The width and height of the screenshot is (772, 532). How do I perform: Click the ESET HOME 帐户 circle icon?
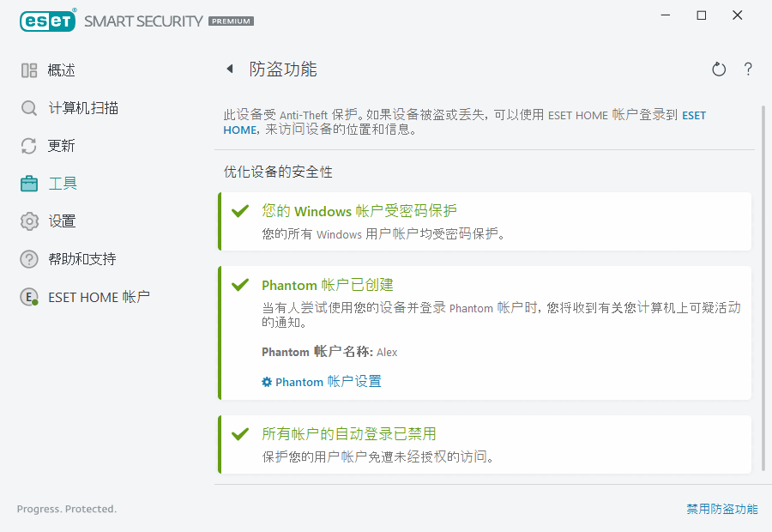pos(28,297)
